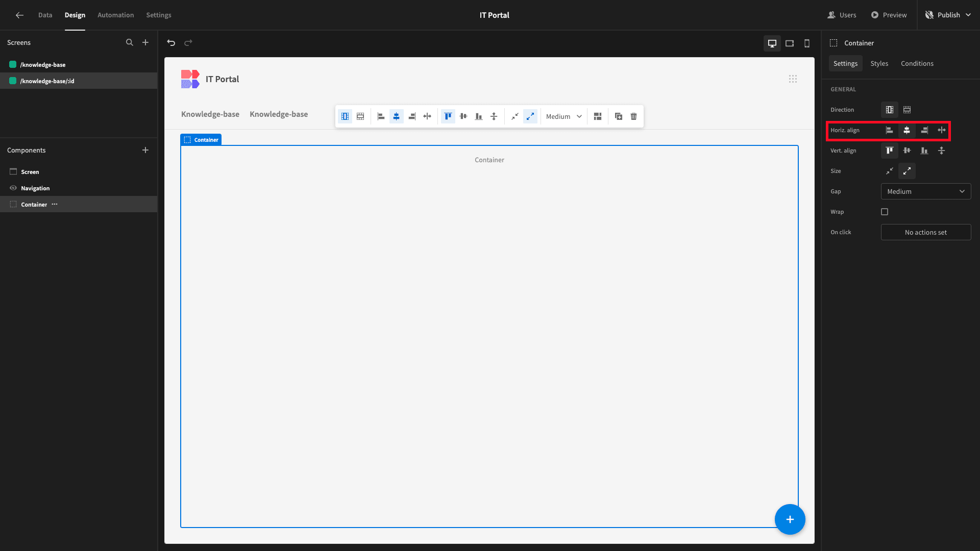Click first Knowledge-base nav link in preview
980x551 pixels.
210,114
